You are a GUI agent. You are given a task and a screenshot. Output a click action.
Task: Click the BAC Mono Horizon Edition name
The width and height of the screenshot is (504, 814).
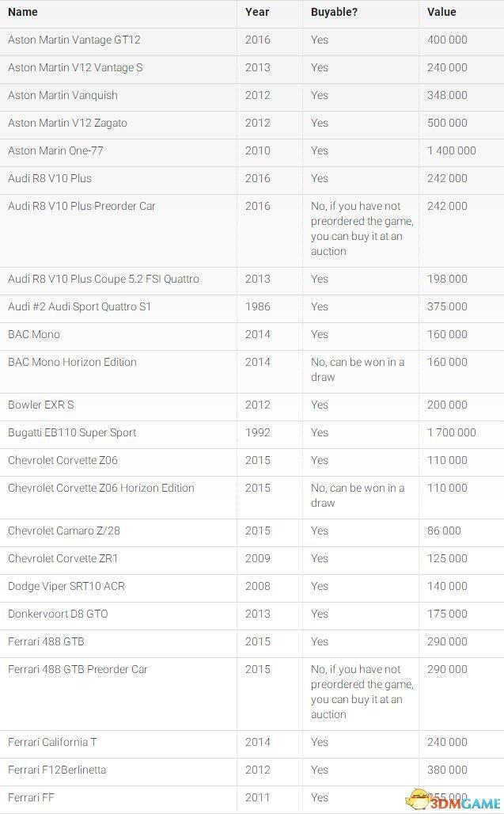(x=72, y=362)
